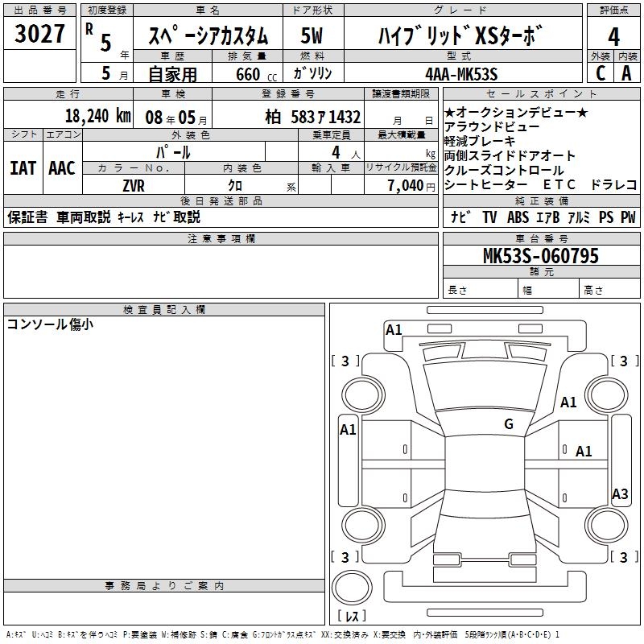
Task: Click エアB in genuine equipment row
Action: tap(548, 217)
